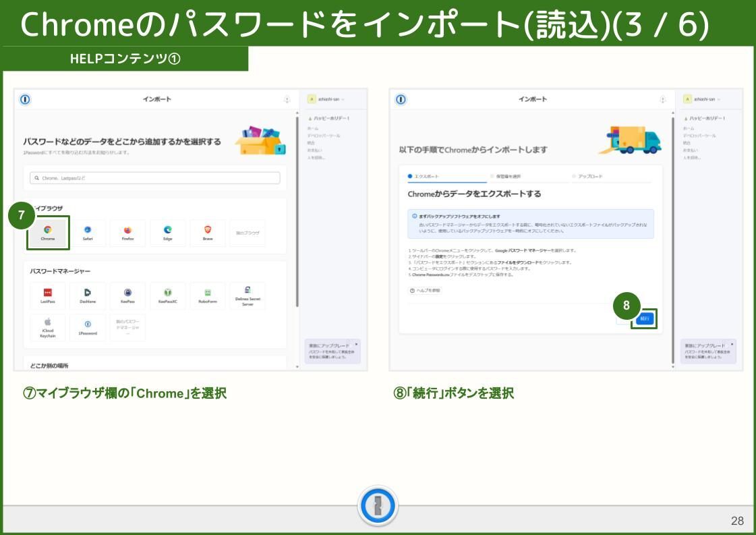Pick the Firefox browser tile
756x535 pixels.
[127, 233]
